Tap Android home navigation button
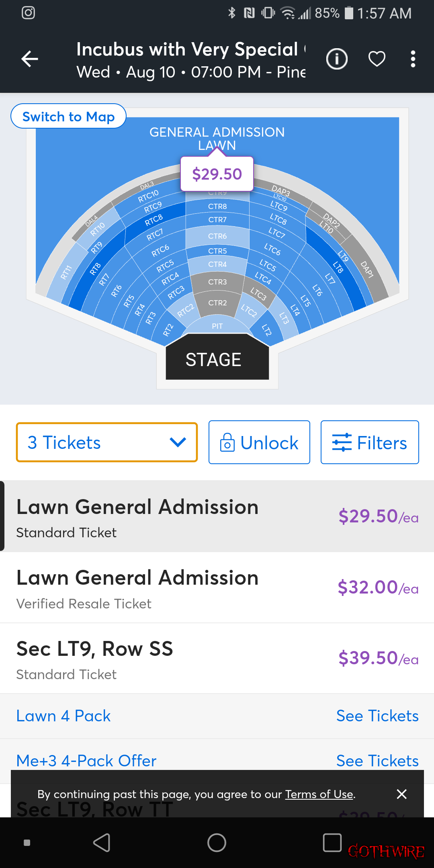 [217, 843]
